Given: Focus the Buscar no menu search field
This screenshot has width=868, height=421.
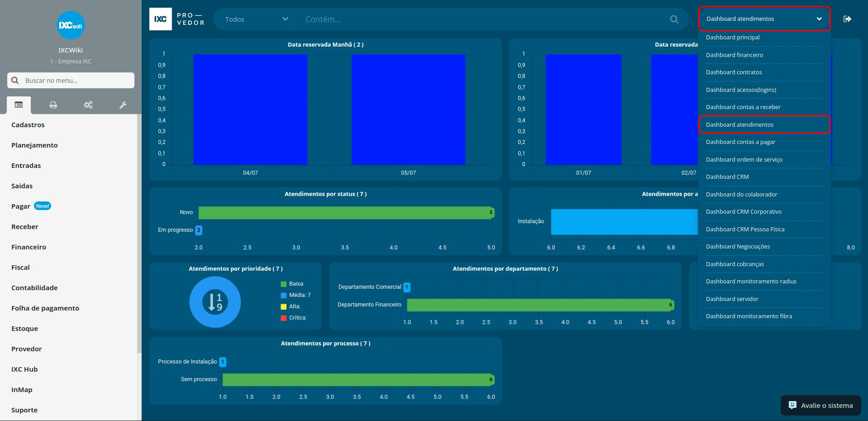Looking at the screenshot, I should (71, 80).
